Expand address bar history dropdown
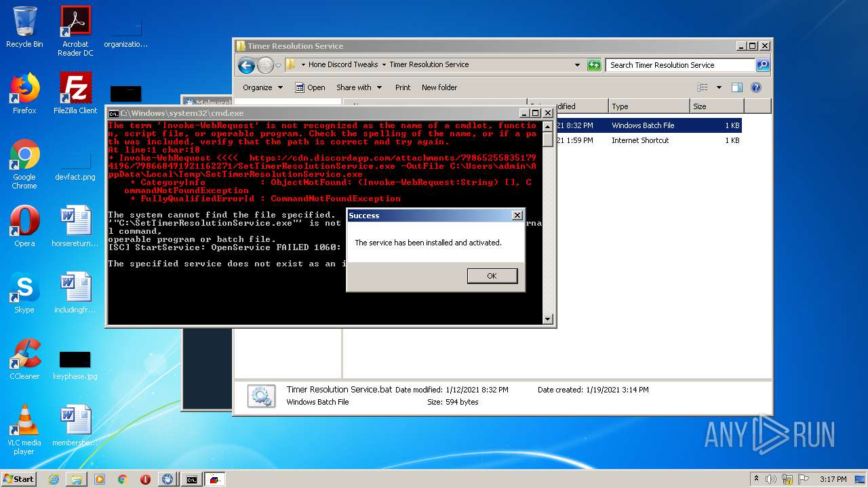The width and height of the screenshot is (868, 488). (x=577, y=65)
